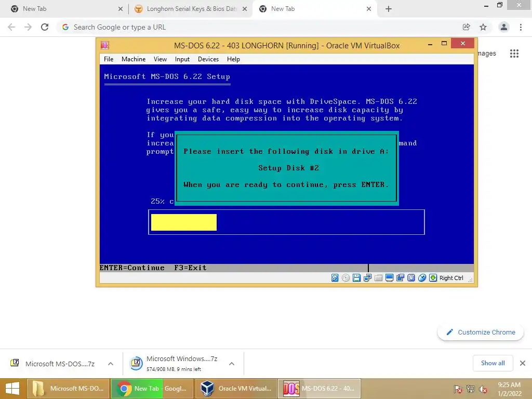This screenshot has width=532, height=399.
Task: Expand options for Microsoft Windows....7z download
Action: [232, 364]
